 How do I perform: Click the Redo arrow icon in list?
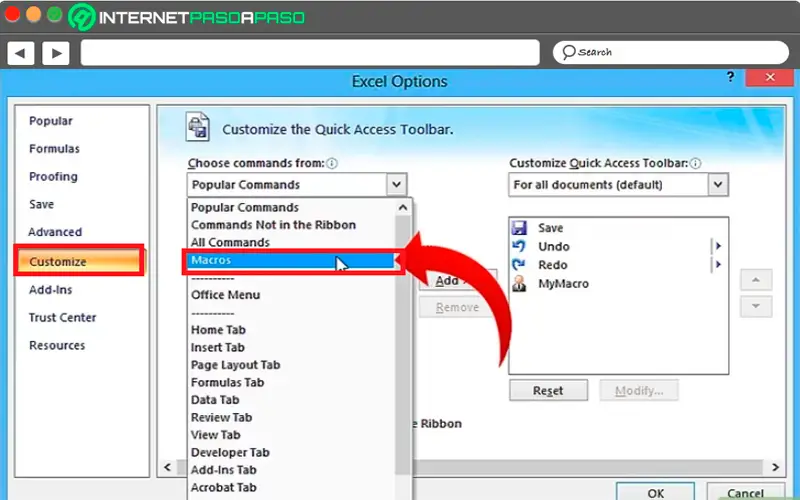click(x=519, y=265)
